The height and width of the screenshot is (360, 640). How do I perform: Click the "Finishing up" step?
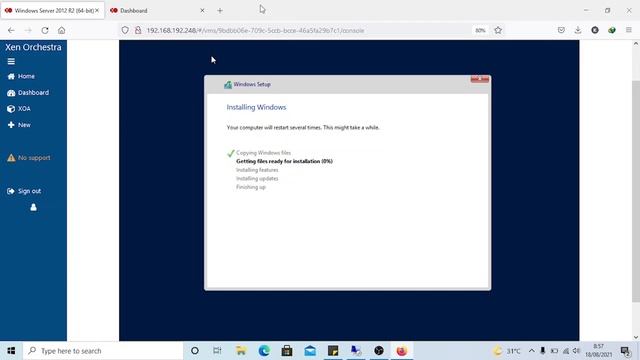click(251, 187)
